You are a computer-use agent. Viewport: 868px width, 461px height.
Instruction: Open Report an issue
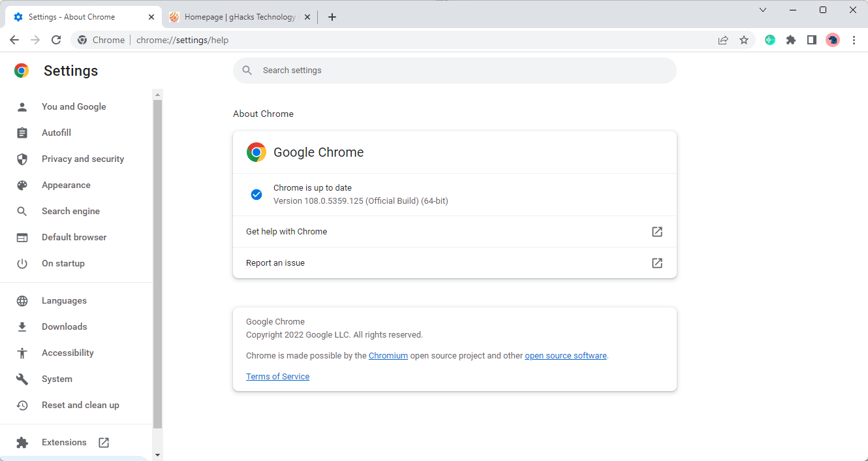[x=455, y=262]
